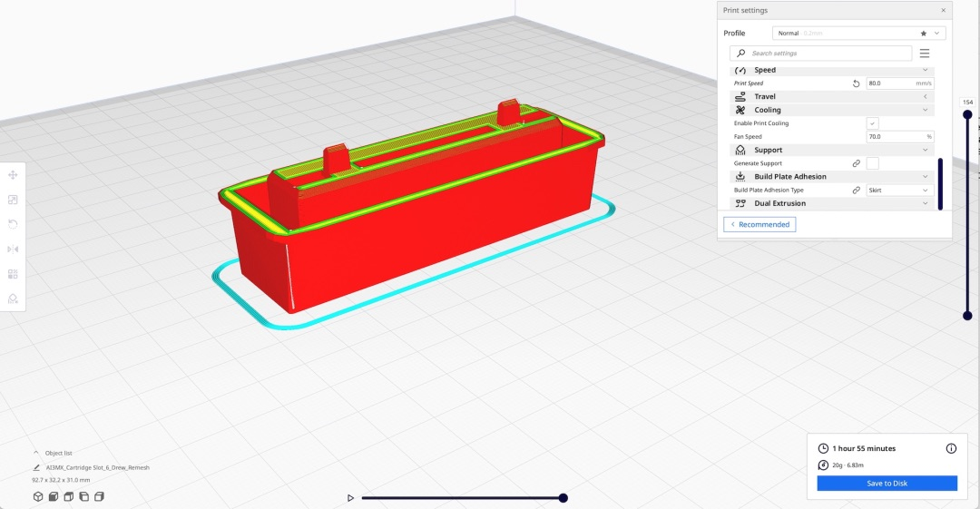980x509 pixels.
Task: Collapse the Build Plate Adhesion category
Action: [x=925, y=176]
